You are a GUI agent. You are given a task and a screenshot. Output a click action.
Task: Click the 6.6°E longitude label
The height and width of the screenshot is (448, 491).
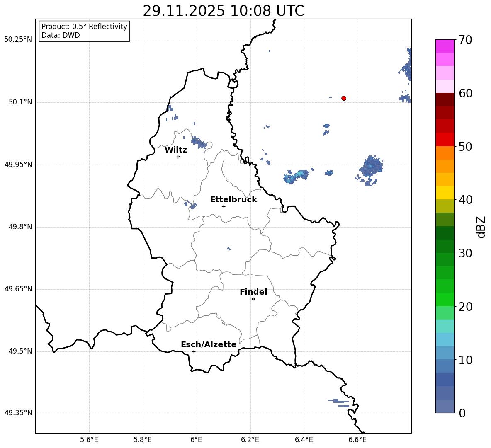[x=357, y=440]
